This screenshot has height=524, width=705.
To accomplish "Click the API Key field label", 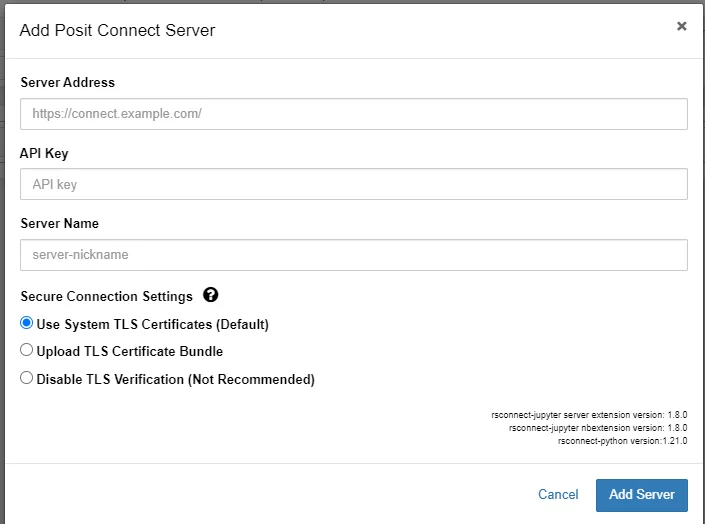I will (x=44, y=153).
